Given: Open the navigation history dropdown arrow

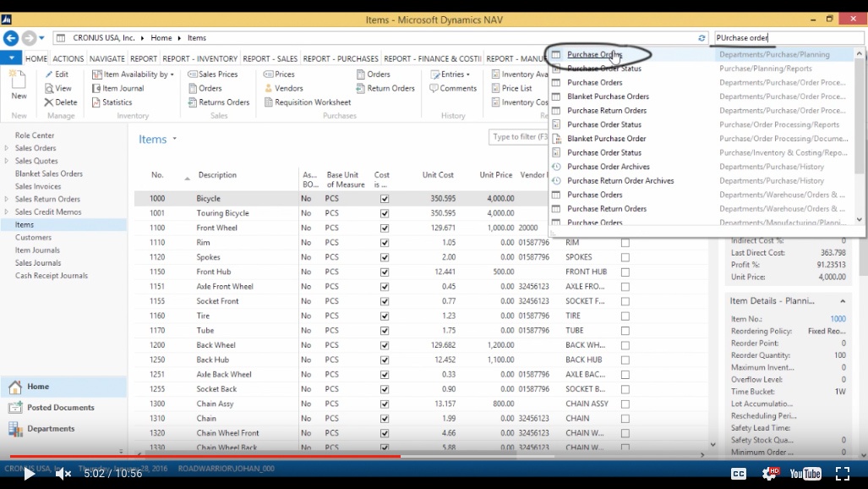Looking at the screenshot, I should click(41, 38).
